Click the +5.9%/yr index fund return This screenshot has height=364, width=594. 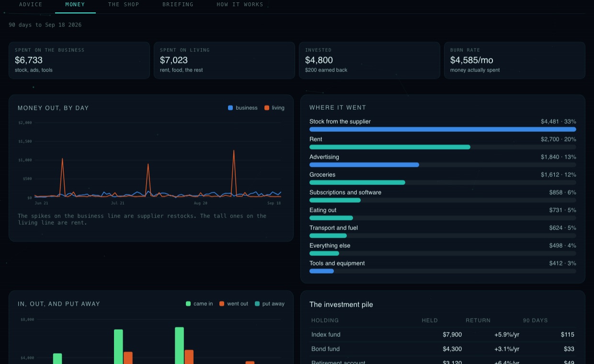tap(507, 335)
